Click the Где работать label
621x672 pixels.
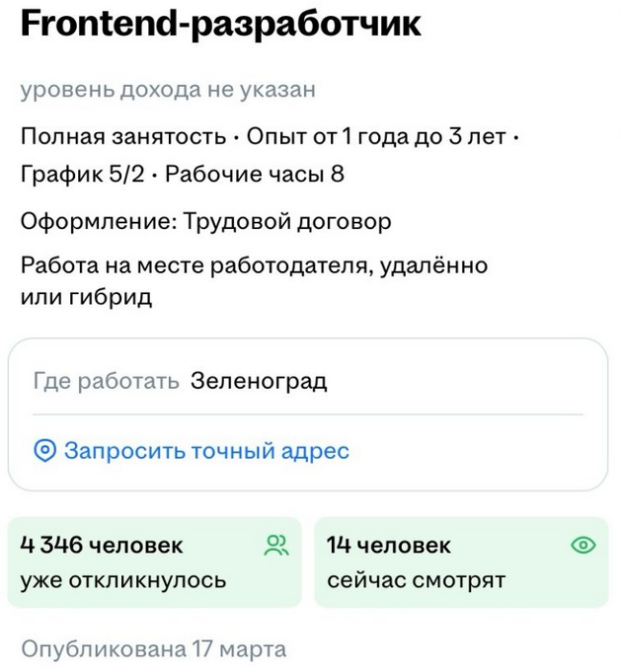[106, 381]
